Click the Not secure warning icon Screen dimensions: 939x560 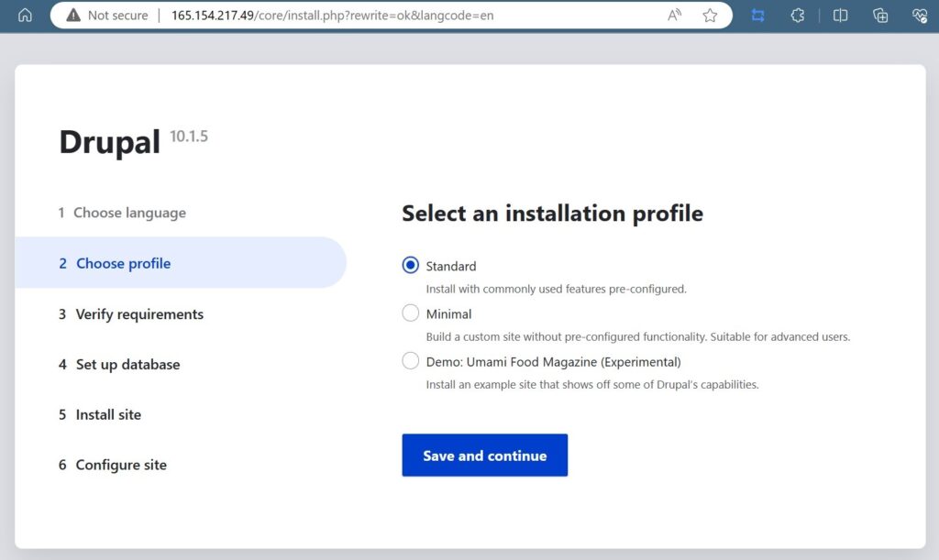pyautogui.click(x=73, y=16)
